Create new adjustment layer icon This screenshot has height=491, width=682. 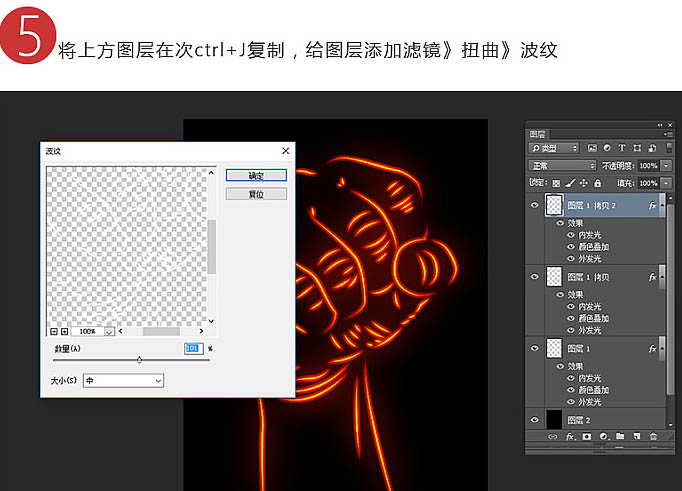603,437
